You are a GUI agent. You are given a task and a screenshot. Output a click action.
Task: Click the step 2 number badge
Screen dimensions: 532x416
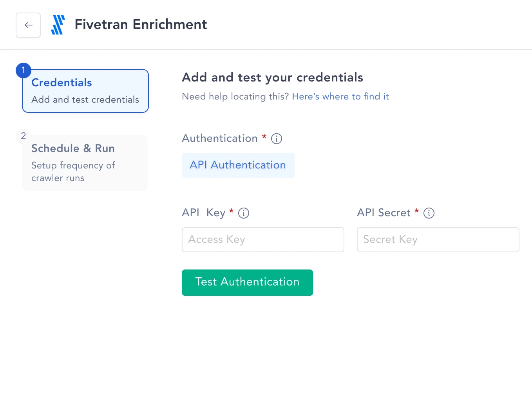pos(24,136)
